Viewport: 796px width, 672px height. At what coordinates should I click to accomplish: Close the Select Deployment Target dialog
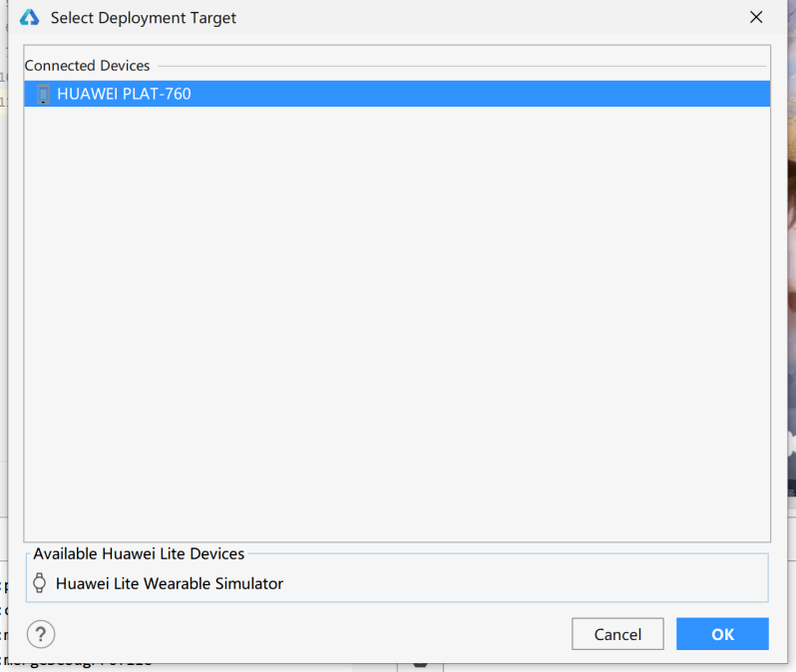tap(756, 17)
